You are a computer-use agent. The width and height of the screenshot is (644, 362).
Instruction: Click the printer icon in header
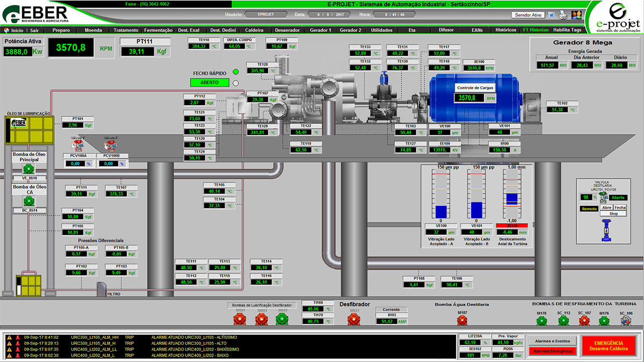(562, 15)
